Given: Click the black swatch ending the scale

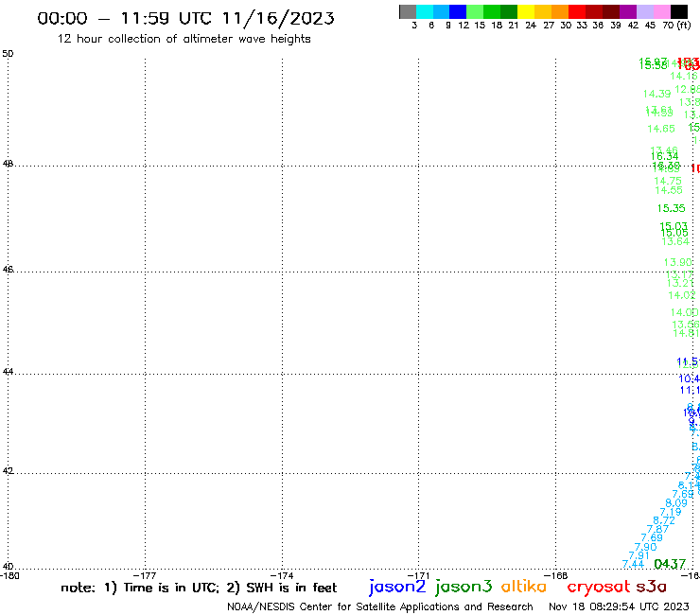Looking at the screenshot, I should point(679,11).
